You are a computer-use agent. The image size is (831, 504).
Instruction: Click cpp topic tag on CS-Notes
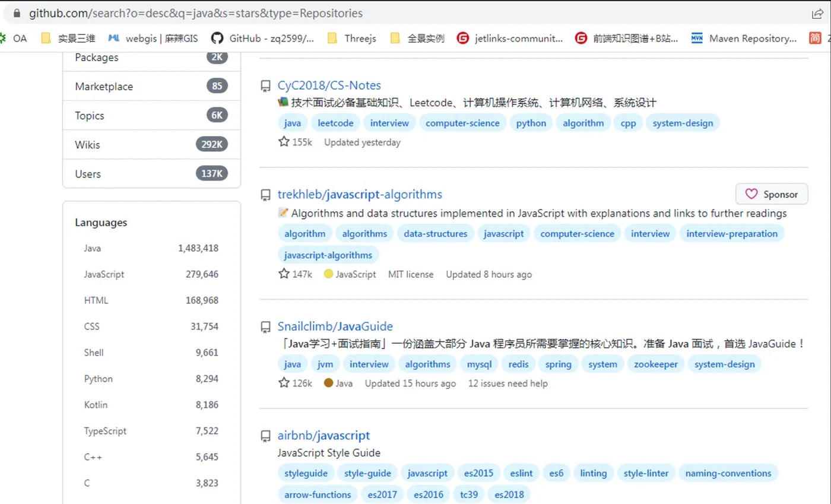(629, 123)
